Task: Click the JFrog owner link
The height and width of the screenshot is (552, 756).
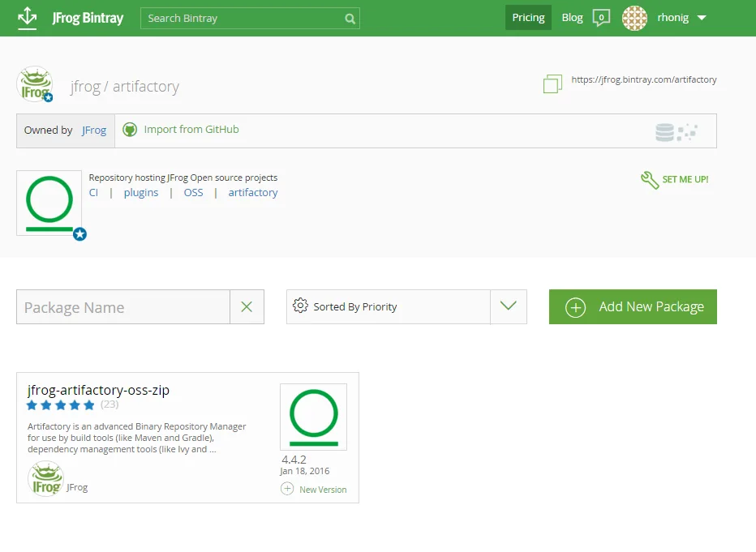Action: pos(94,131)
